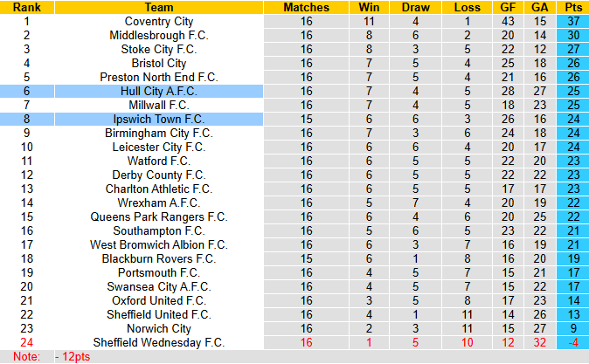Click the GF column header

coord(509,7)
